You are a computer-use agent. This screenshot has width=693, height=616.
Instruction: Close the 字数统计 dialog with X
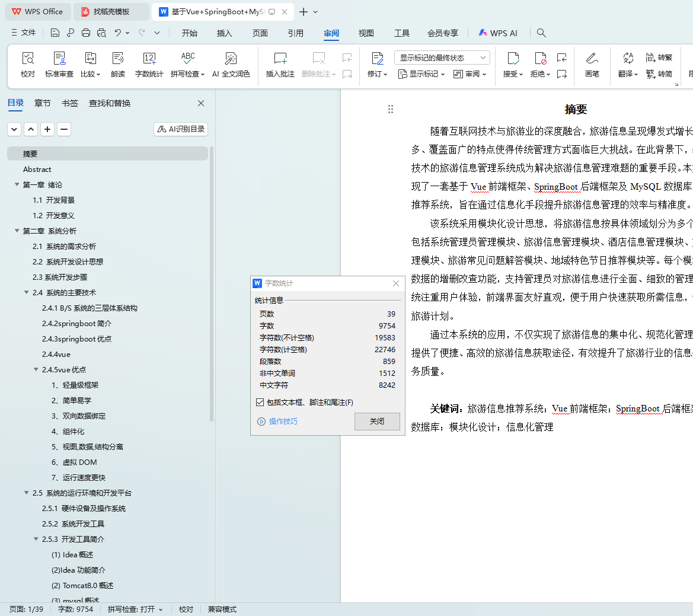click(x=395, y=283)
